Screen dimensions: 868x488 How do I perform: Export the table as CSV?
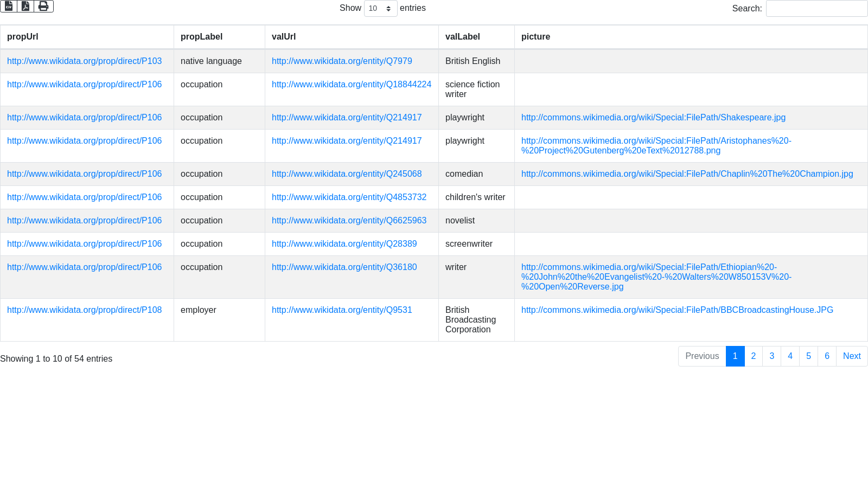pyautogui.click(x=9, y=6)
